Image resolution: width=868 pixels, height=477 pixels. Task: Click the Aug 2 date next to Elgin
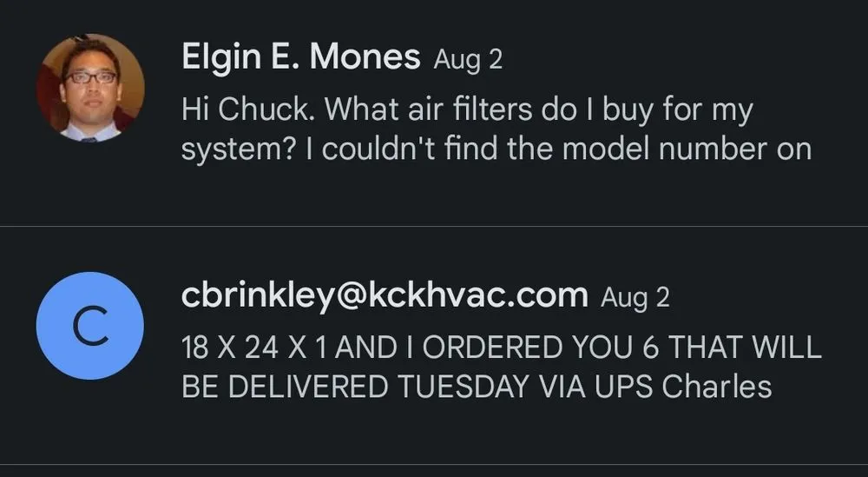click(x=468, y=60)
